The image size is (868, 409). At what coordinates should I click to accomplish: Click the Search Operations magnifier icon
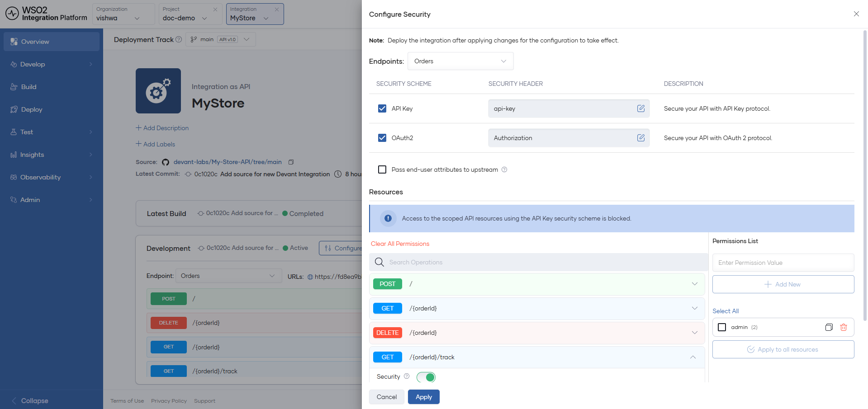click(379, 262)
